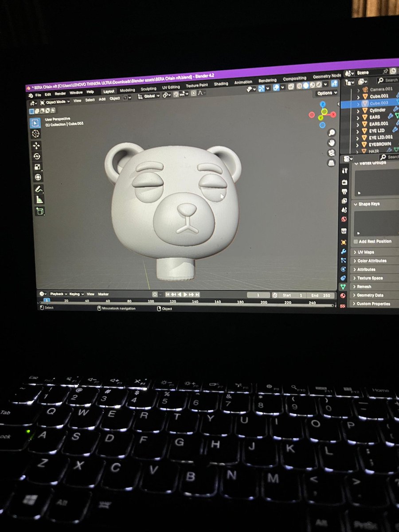This screenshot has height=532, width=399.
Task: Open the Edit menu
Action: coord(47,94)
